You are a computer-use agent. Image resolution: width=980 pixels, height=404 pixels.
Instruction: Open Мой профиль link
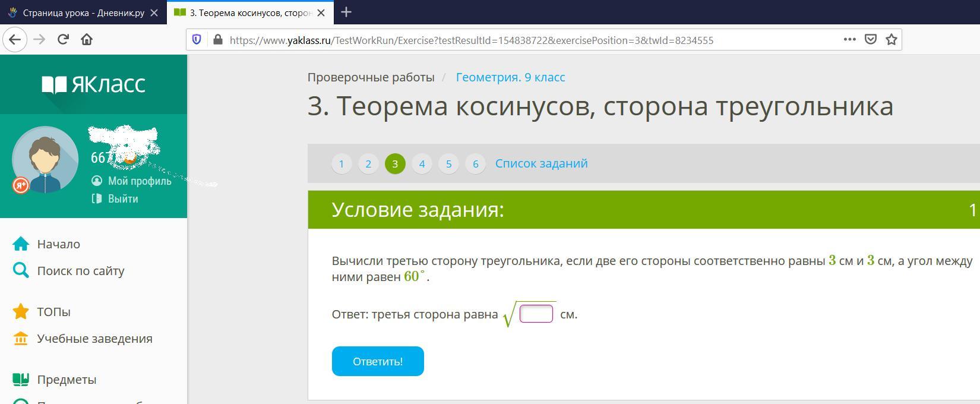pyautogui.click(x=131, y=181)
